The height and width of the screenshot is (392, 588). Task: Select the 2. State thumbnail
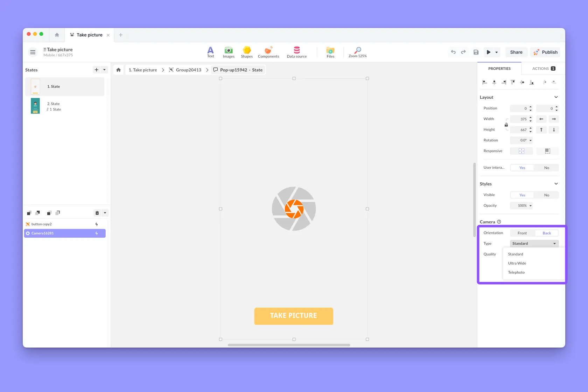tap(35, 106)
